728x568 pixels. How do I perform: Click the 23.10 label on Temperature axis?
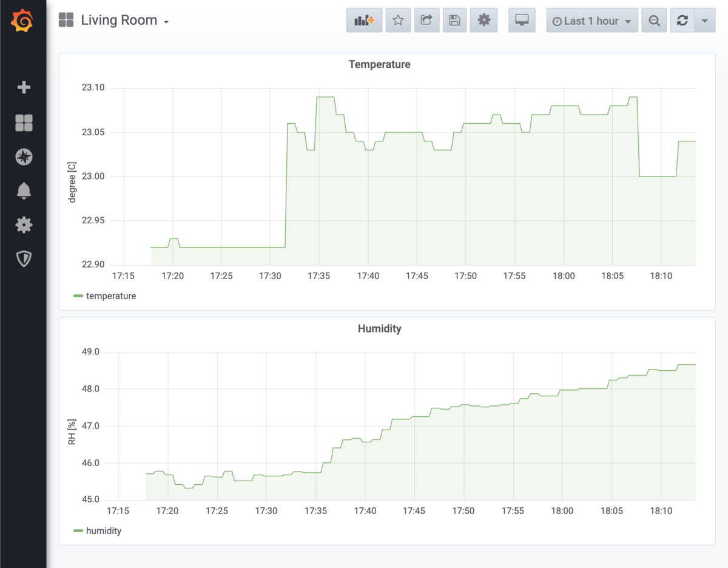point(93,87)
